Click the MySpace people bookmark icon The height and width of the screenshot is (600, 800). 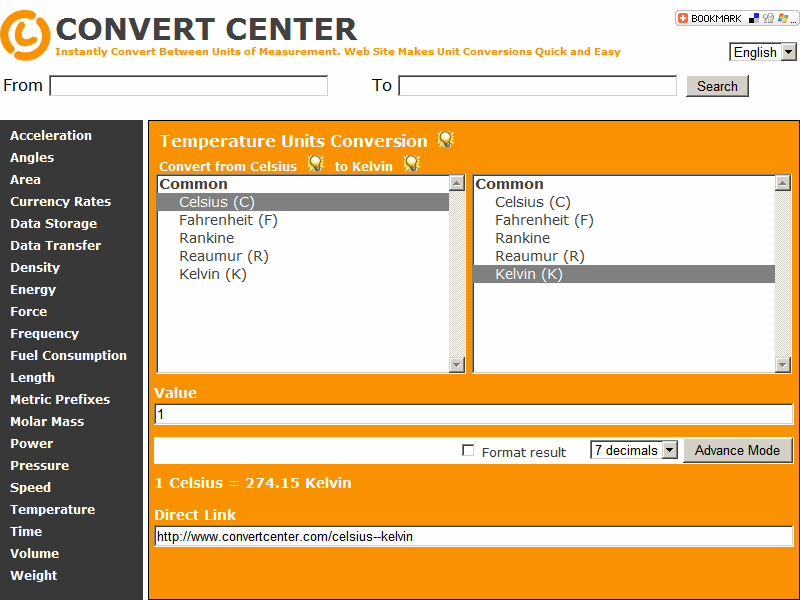[768, 18]
